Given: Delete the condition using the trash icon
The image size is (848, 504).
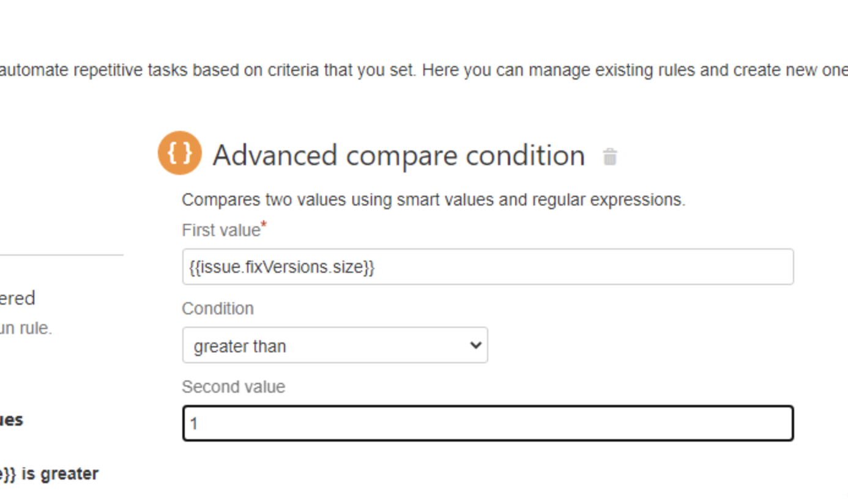Looking at the screenshot, I should [610, 157].
